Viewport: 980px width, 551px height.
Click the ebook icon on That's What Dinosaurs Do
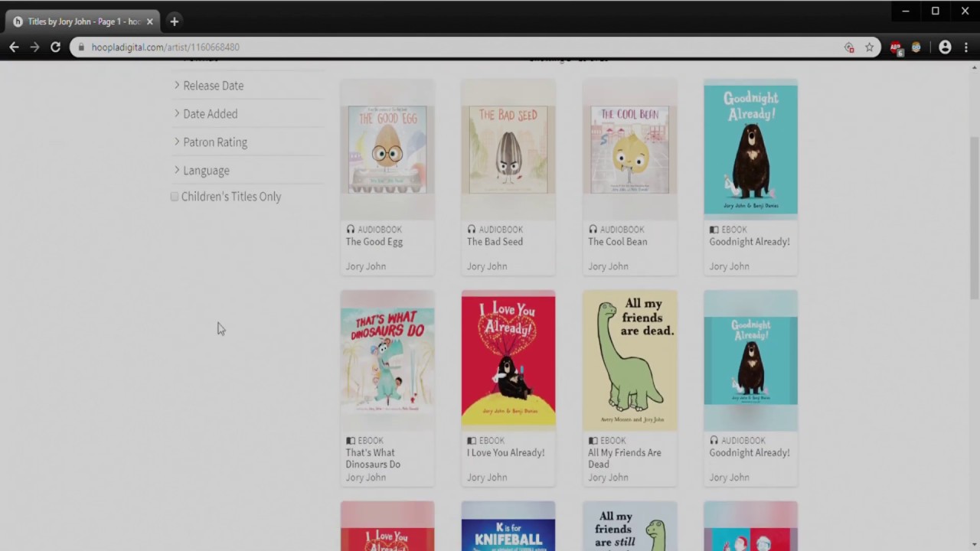click(351, 441)
